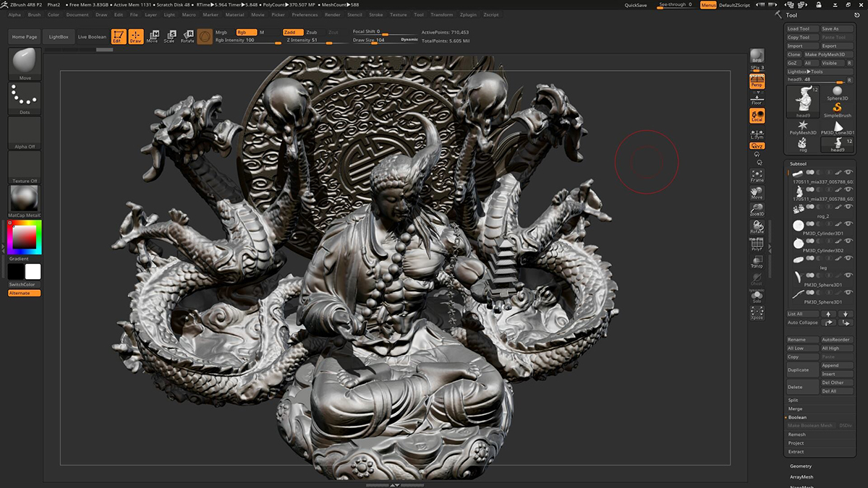This screenshot has height=488, width=868.
Task: Toggle Zsub sculpting mode
Action: (311, 33)
